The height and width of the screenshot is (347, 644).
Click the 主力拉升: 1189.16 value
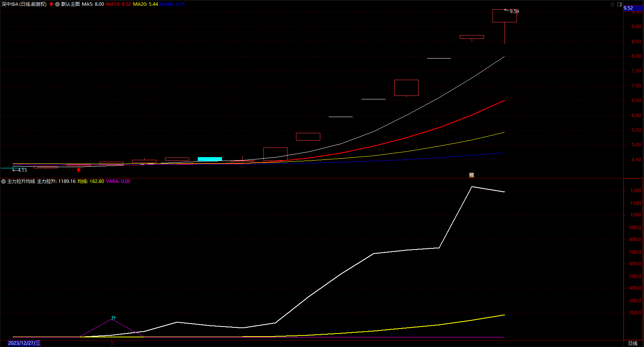[56, 181]
